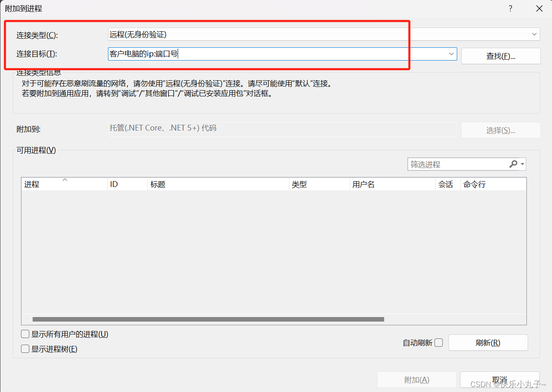Screen dimensions: 552x392
Task: Enable 显示进程树 checkbox
Action: 25,349
